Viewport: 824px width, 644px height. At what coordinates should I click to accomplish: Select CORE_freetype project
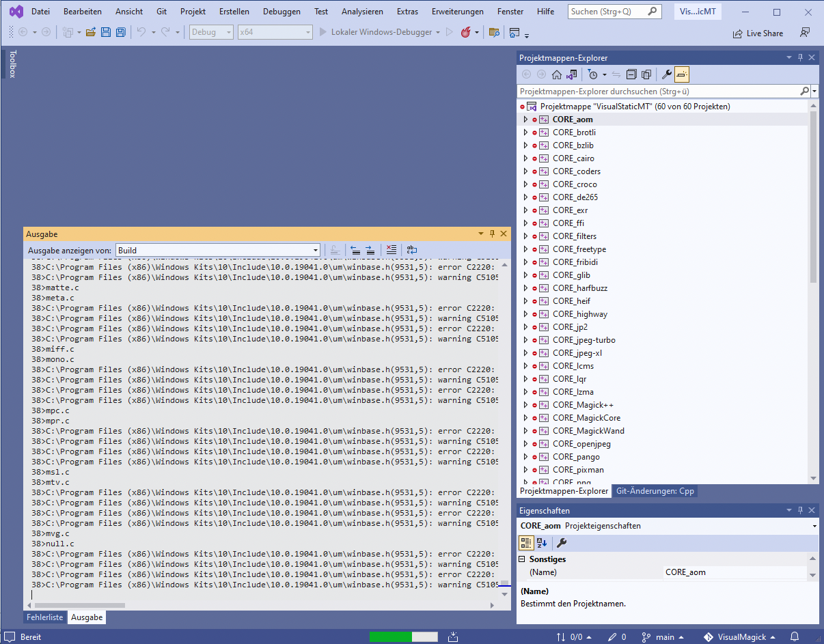pyautogui.click(x=579, y=249)
